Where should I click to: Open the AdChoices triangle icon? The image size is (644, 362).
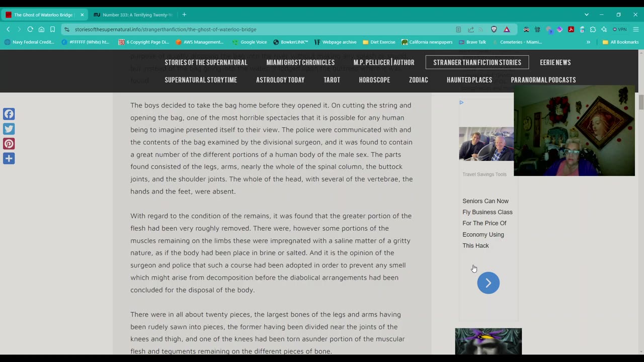[461, 103]
